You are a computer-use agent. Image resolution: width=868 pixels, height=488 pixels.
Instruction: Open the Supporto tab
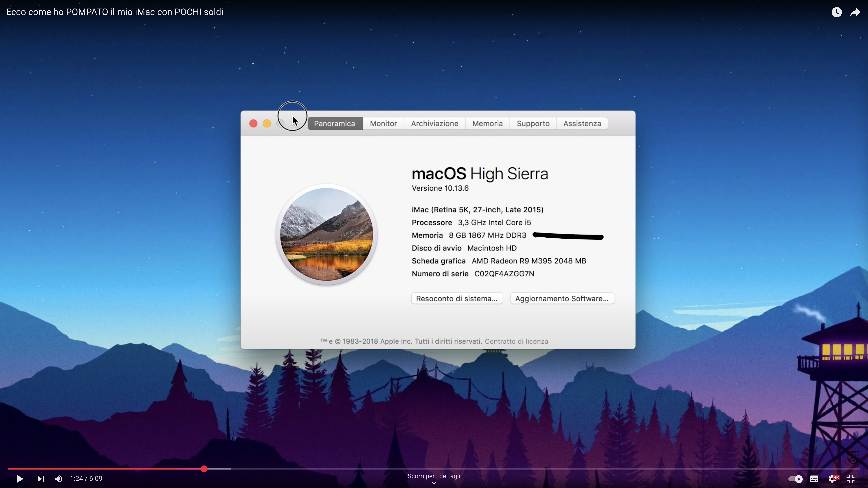coord(533,124)
